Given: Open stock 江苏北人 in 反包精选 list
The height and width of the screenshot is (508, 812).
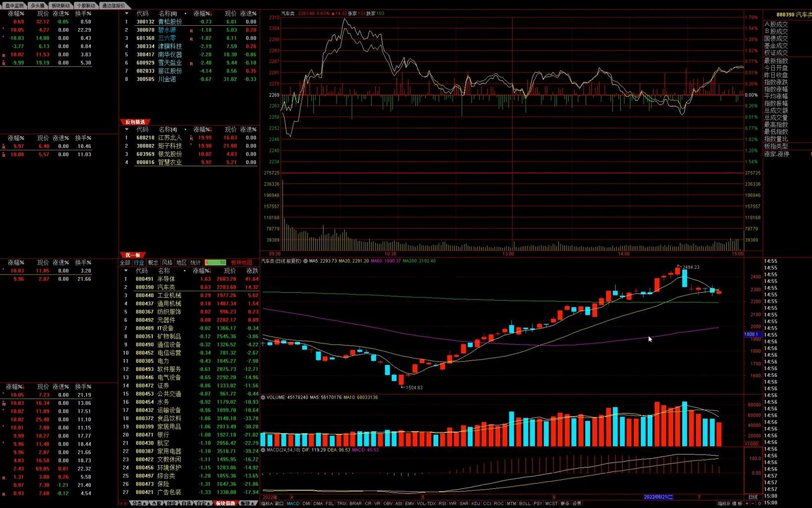Looking at the screenshot, I should (x=170, y=138).
